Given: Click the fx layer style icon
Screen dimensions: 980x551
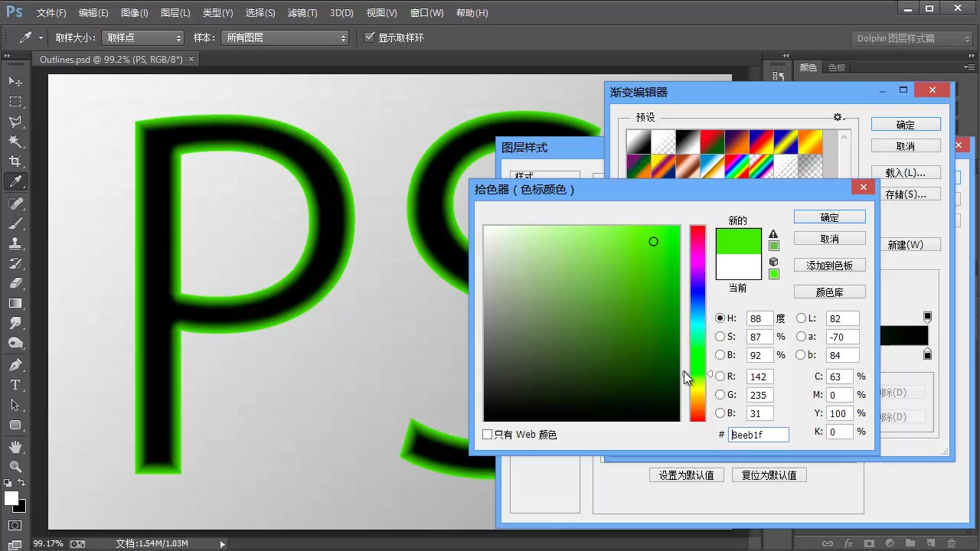Looking at the screenshot, I should [x=848, y=543].
